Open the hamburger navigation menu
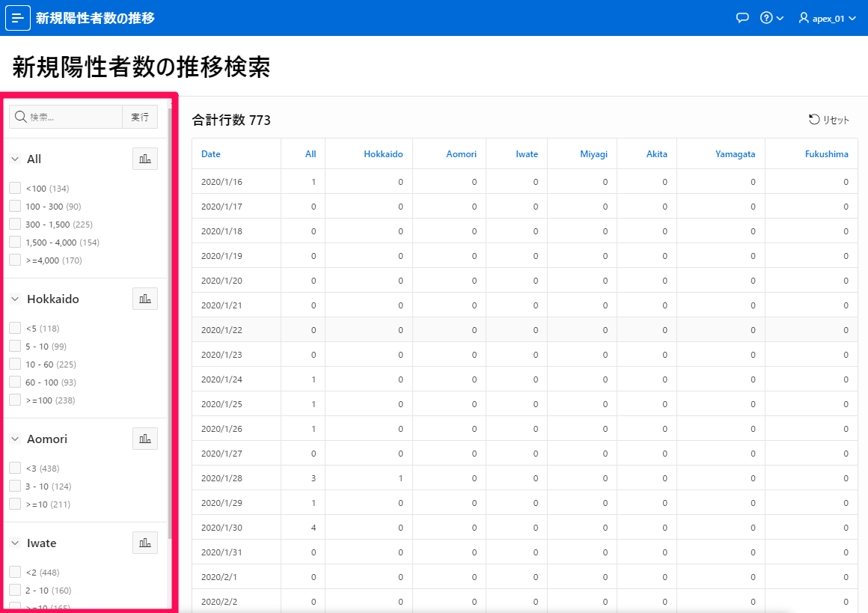The image size is (868, 613). pyautogui.click(x=18, y=18)
